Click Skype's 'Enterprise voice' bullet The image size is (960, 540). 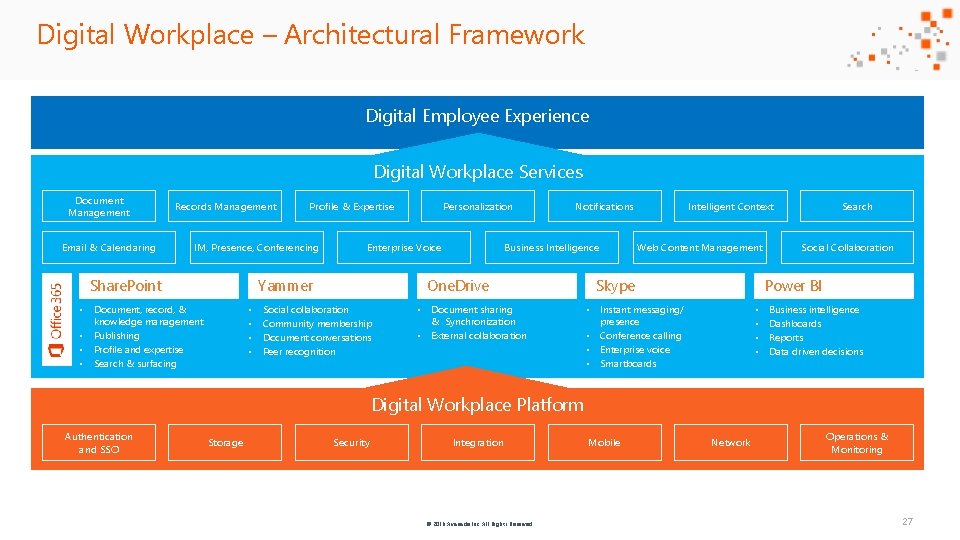pyautogui.click(x=635, y=350)
